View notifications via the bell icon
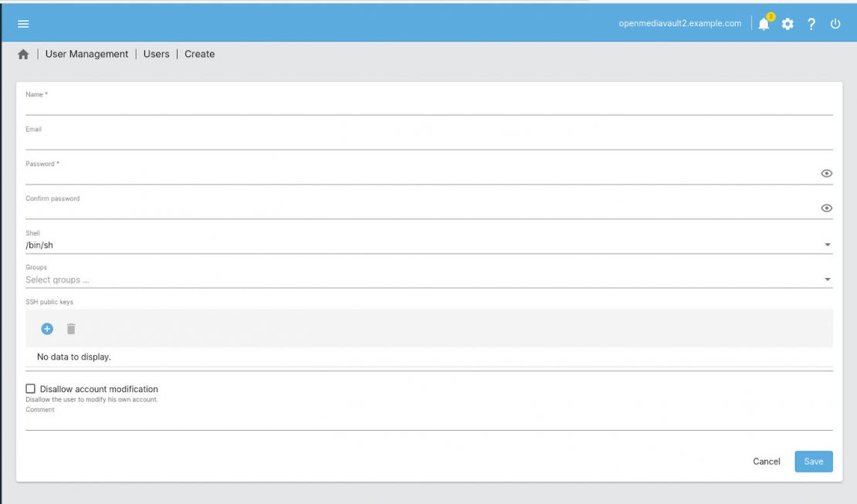Viewport: 857px width, 504px height. (x=763, y=24)
